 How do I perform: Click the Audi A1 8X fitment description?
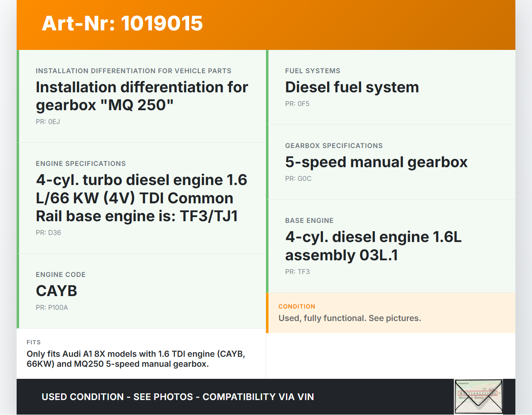click(x=136, y=359)
